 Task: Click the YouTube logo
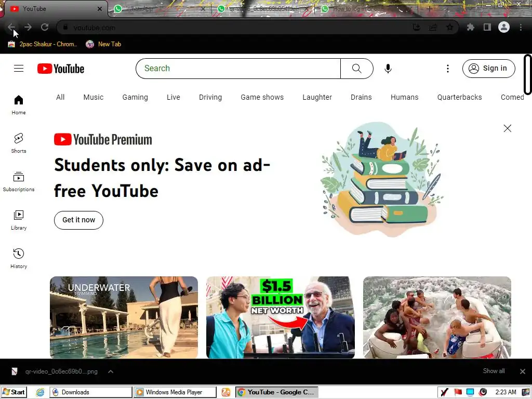pos(61,69)
